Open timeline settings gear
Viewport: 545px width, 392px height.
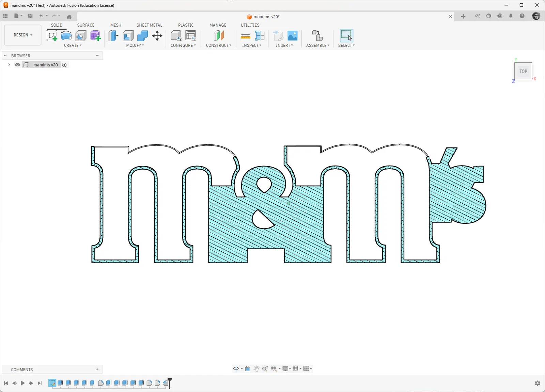tap(538, 383)
